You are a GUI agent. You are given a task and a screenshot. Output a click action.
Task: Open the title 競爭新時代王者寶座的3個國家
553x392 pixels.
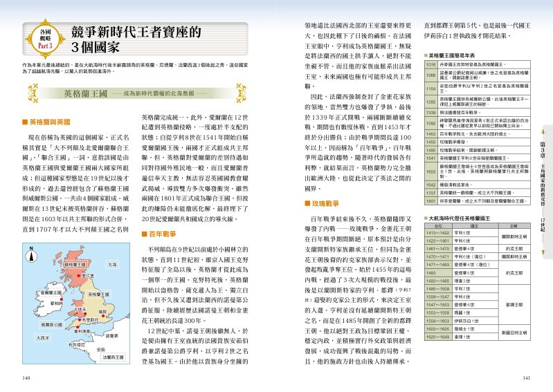136,39
